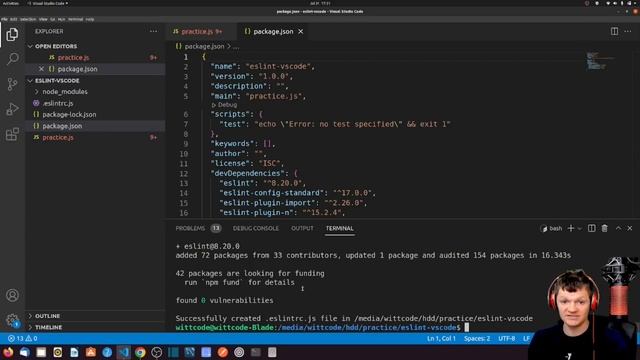
Task: Open Ubuntu Software from the dock
Action: click(x=91, y=352)
